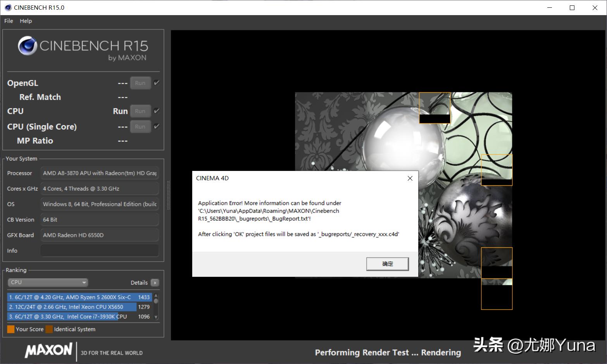Toggle the OpenGL test checkbox
607x364 pixels.
(x=157, y=83)
